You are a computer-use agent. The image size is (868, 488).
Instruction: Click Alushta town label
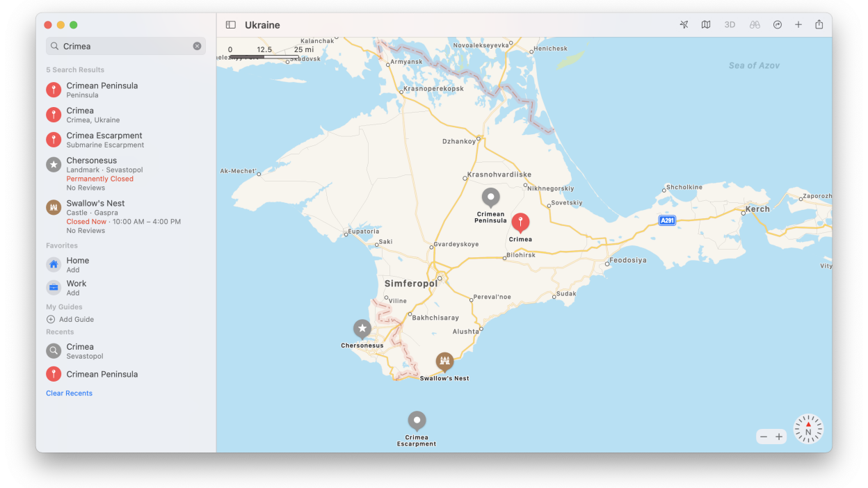coord(466,332)
